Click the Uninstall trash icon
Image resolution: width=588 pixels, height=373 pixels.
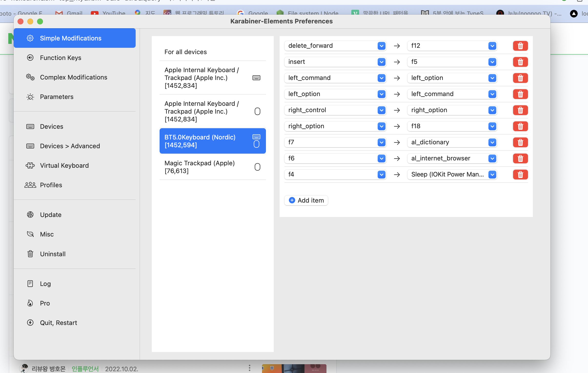point(30,254)
